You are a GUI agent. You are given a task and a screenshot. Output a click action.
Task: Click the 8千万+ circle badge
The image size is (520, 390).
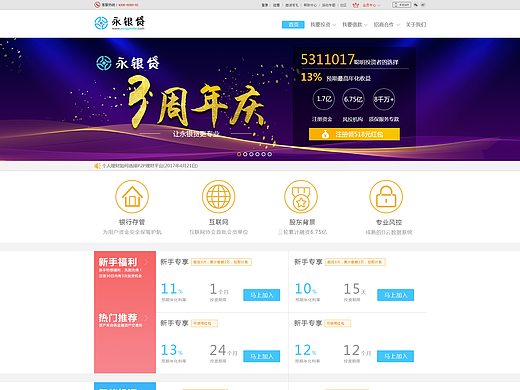[x=384, y=99]
